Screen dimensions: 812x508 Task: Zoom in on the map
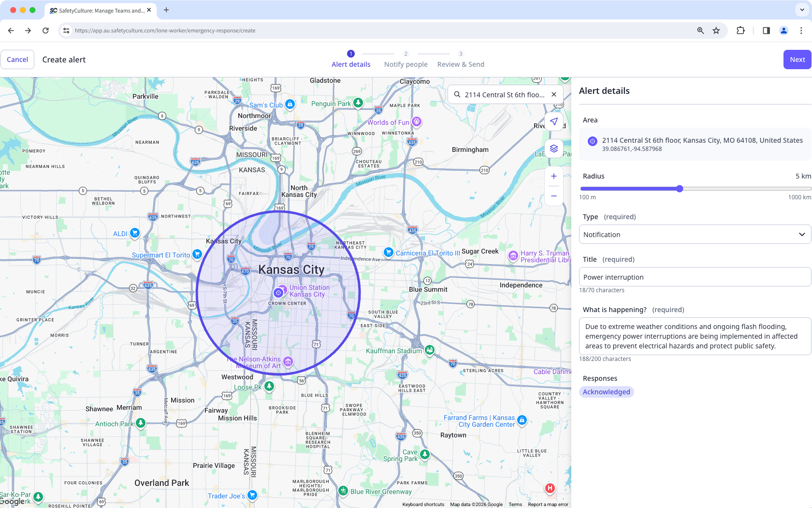(554, 176)
